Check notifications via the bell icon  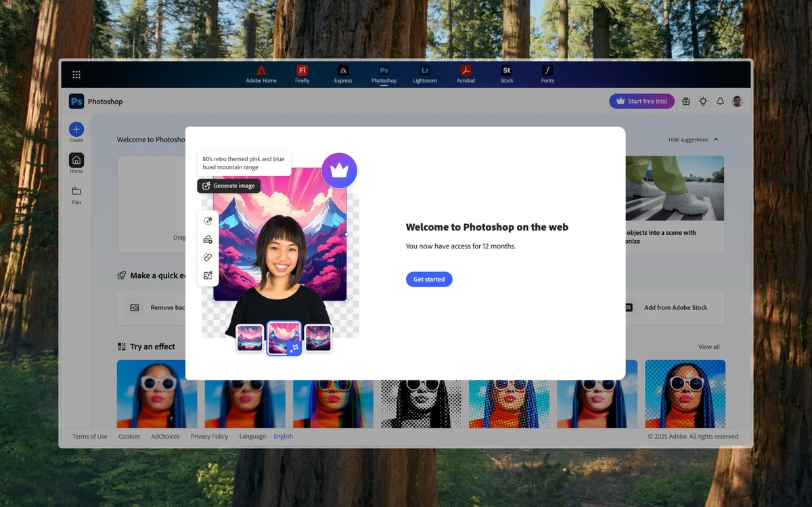[719, 101]
